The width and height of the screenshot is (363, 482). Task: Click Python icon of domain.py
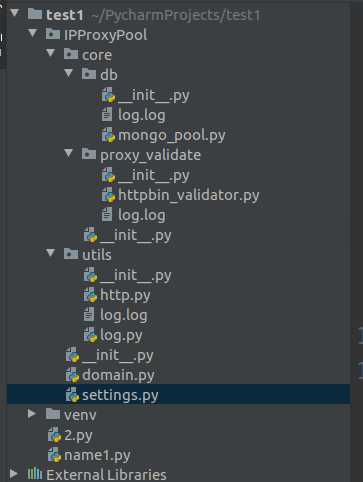(x=72, y=375)
